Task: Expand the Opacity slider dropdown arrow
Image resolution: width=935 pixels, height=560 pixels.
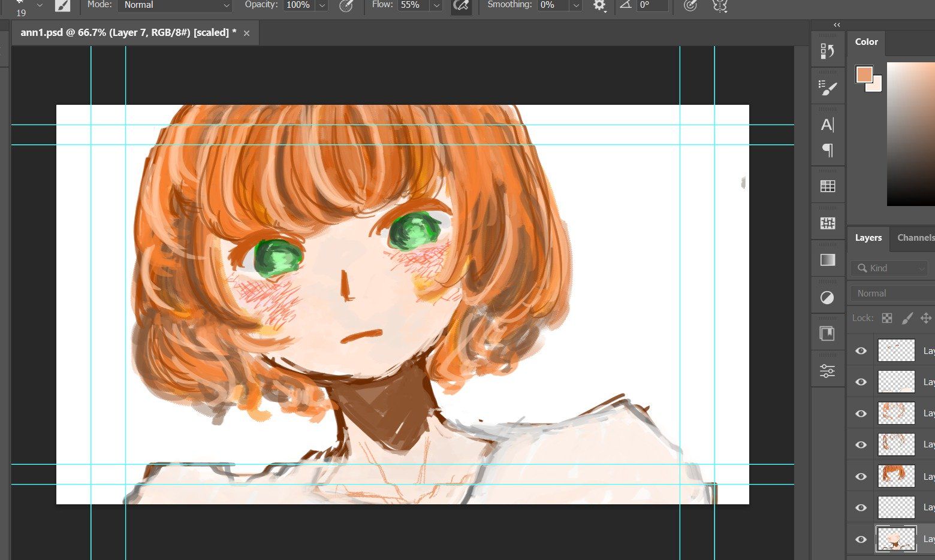Action: coord(322,5)
